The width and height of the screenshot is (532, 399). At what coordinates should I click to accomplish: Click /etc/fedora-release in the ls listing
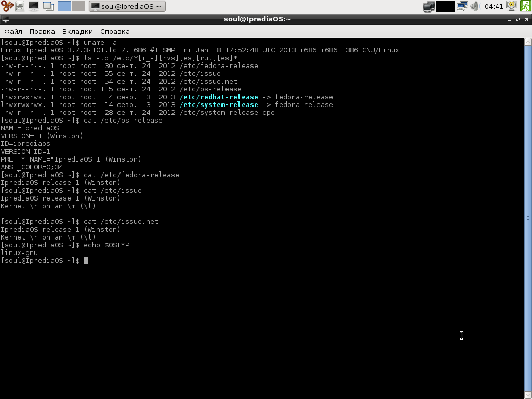(219, 66)
